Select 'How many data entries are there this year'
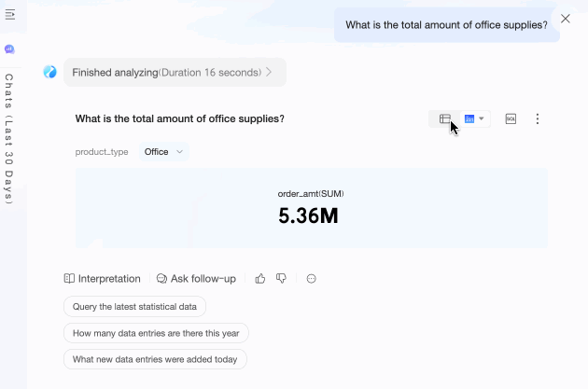 [156, 333]
